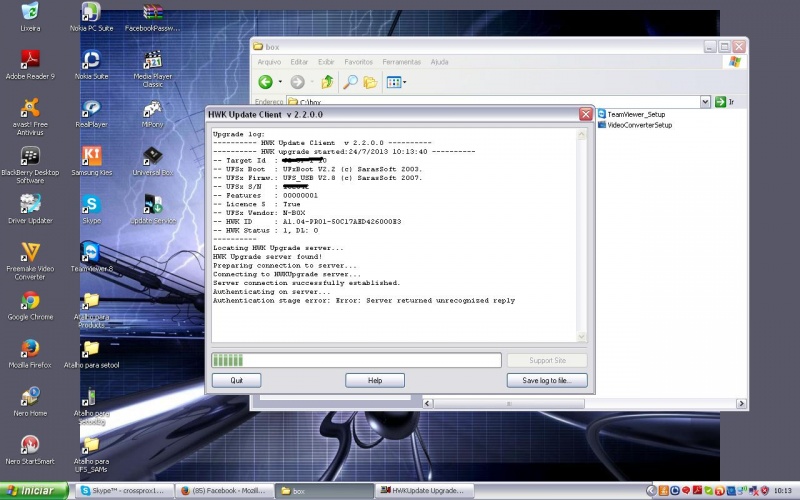Switch to box folder taskbar button
Screen dimensions: 800x500
tap(324, 491)
